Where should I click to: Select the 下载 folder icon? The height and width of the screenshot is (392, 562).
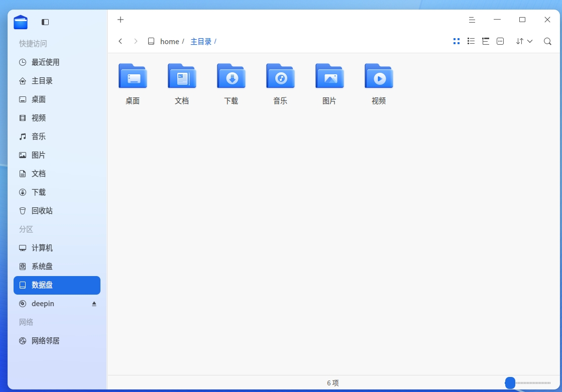coord(231,76)
